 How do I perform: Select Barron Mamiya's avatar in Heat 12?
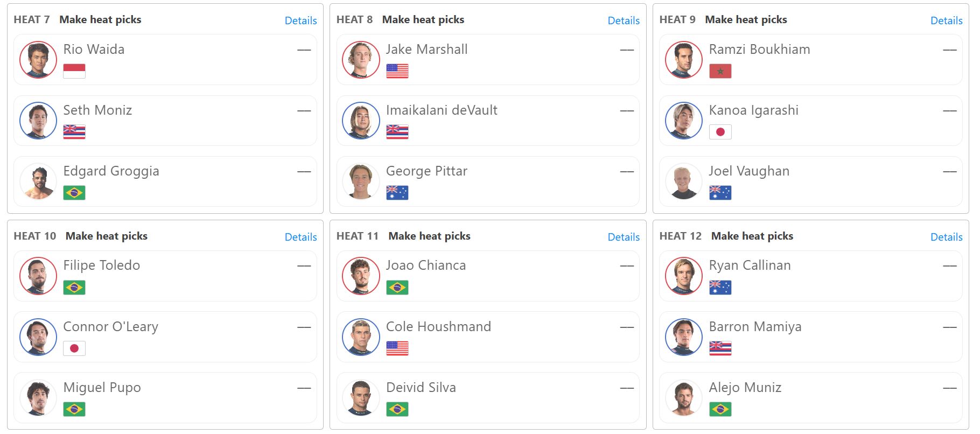(x=684, y=337)
